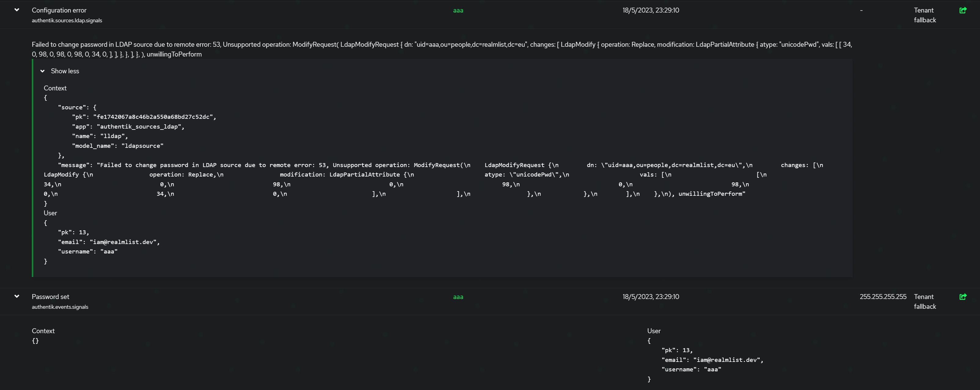The width and height of the screenshot is (980, 390).
Task: Open user aaa from the Password set event
Action: pos(458,297)
